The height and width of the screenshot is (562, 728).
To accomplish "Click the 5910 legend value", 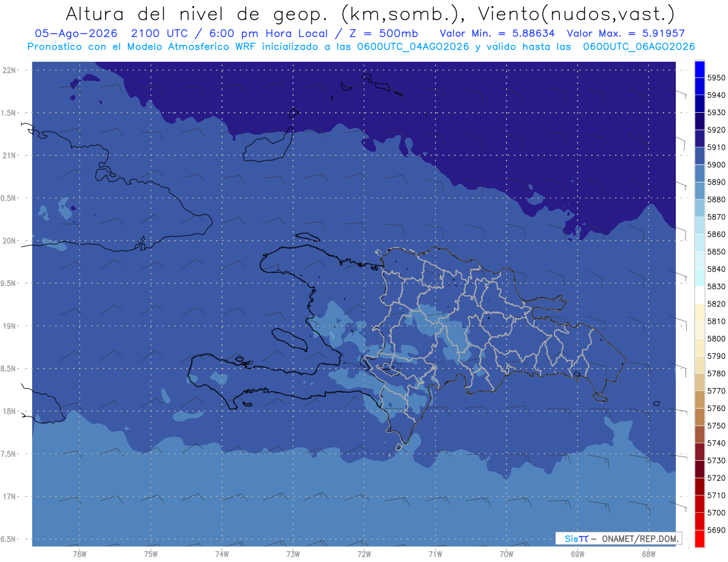I will (x=716, y=147).
